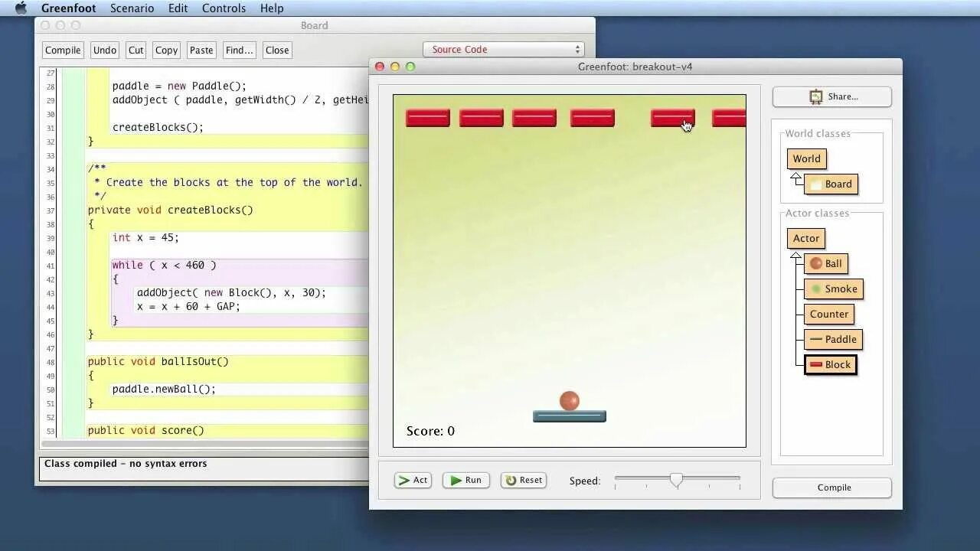Screen dimensions: 980x551
Task: Click the Compile button in the scenario window
Action: [x=831, y=487]
